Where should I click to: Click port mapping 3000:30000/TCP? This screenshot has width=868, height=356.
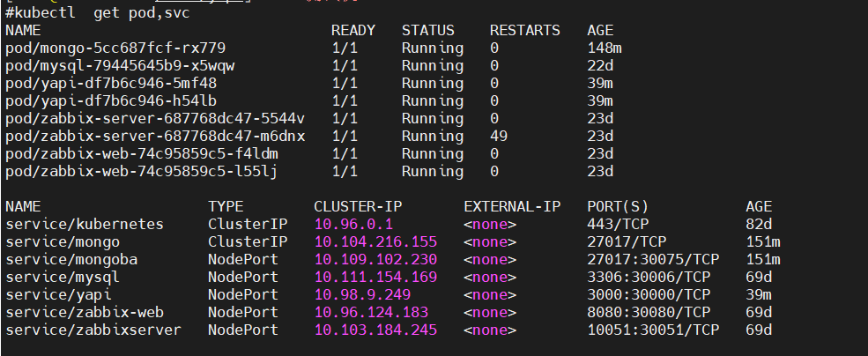tap(649, 296)
